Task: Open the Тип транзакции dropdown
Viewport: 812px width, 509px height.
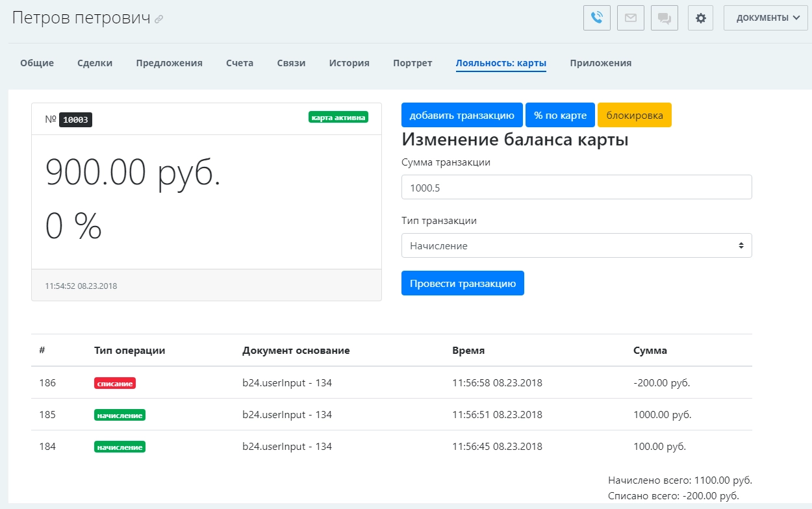Action: (x=577, y=245)
